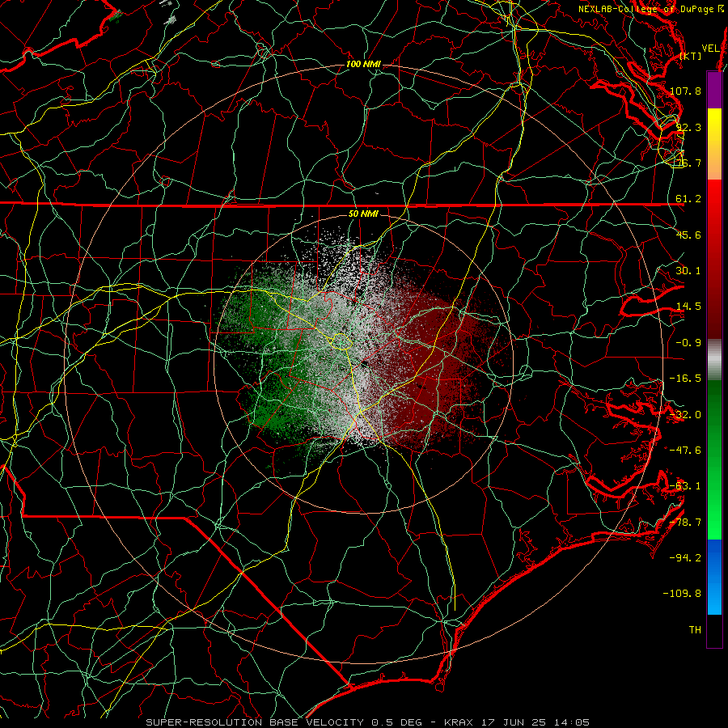Select the gray near-zero color bar segment
Viewport: 728px width, 728px height.
pos(714,358)
